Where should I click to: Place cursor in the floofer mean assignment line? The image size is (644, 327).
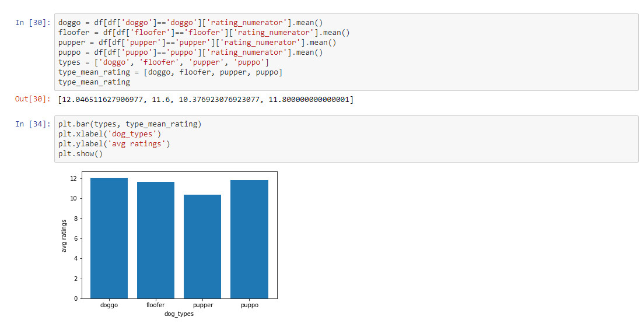point(204,33)
